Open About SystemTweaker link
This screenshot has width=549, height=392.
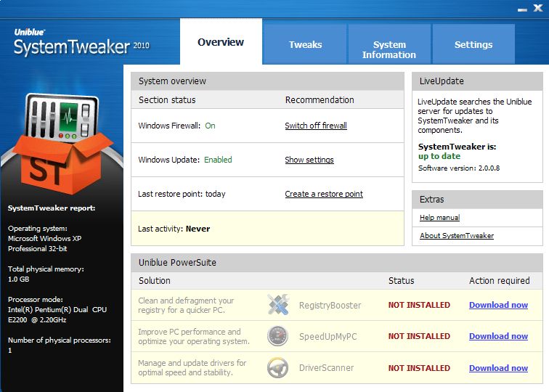[457, 235]
